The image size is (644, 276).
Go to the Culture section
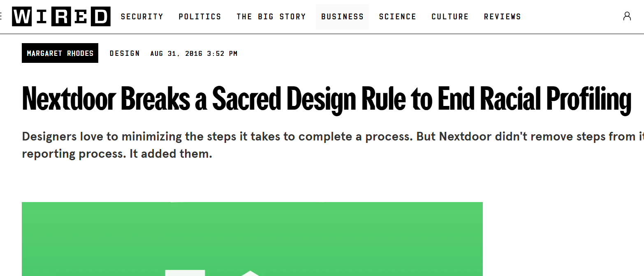coord(450,17)
